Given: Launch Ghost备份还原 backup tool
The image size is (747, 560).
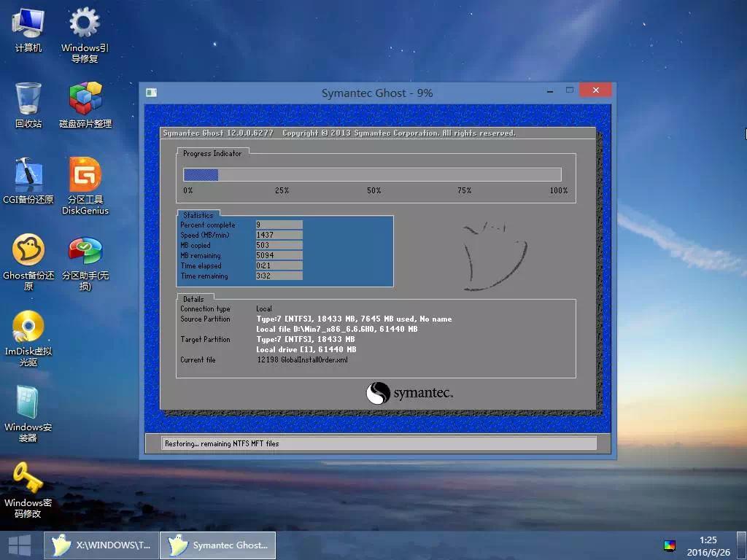Looking at the screenshot, I should 28,248.
